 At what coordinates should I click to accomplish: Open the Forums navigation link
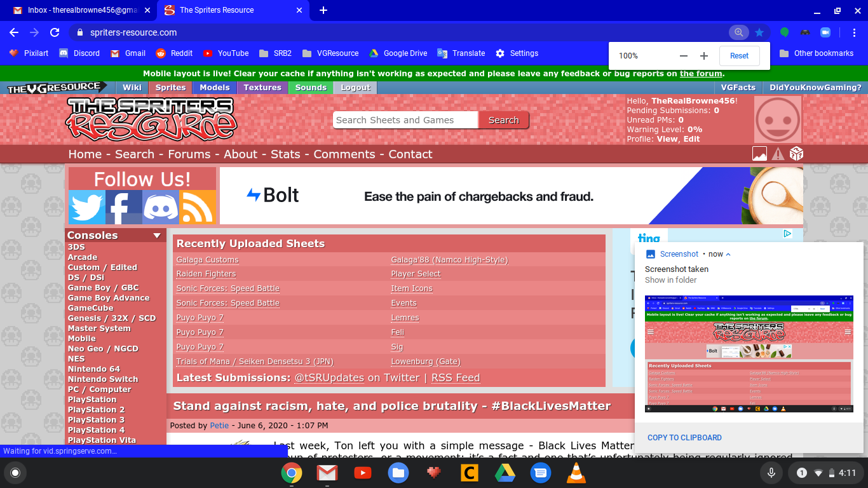coord(189,154)
